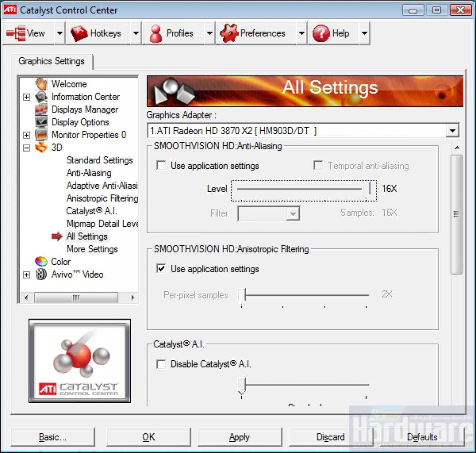Screen dimensions: 476x453
Task: Expand the Avivo Video tree node
Action: pos(27,275)
